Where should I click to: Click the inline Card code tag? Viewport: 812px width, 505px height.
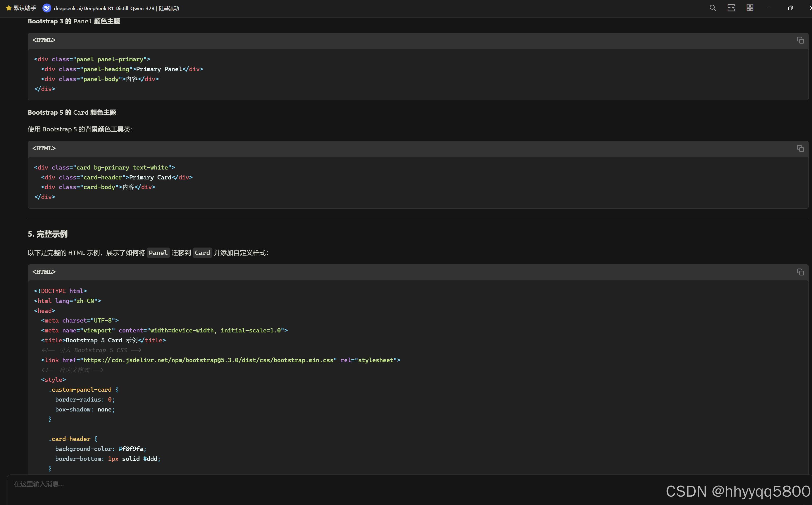(x=202, y=253)
